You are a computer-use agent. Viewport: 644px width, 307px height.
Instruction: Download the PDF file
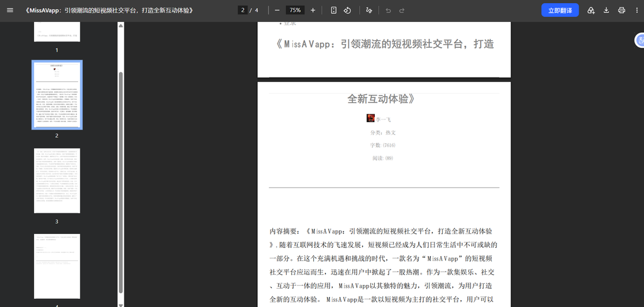[x=606, y=10]
